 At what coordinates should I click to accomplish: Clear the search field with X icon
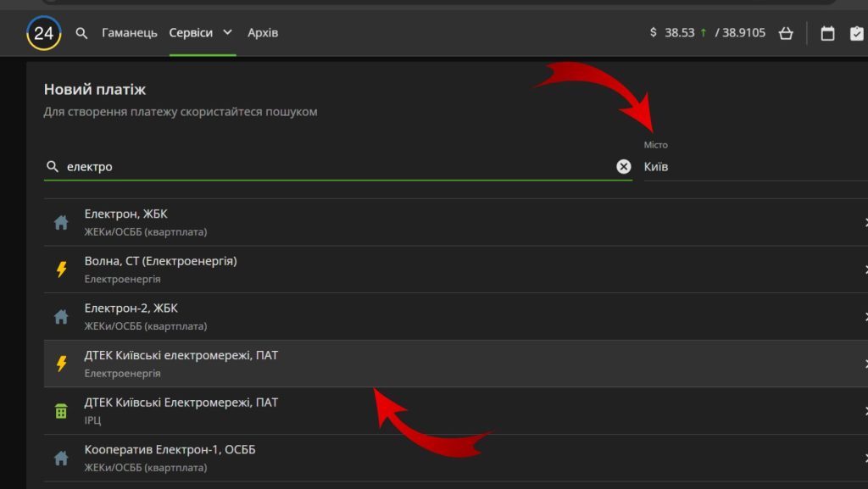(624, 166)
